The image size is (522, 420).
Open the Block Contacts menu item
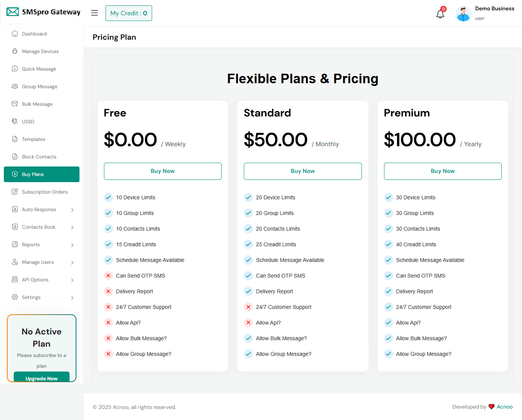(39, 157)
